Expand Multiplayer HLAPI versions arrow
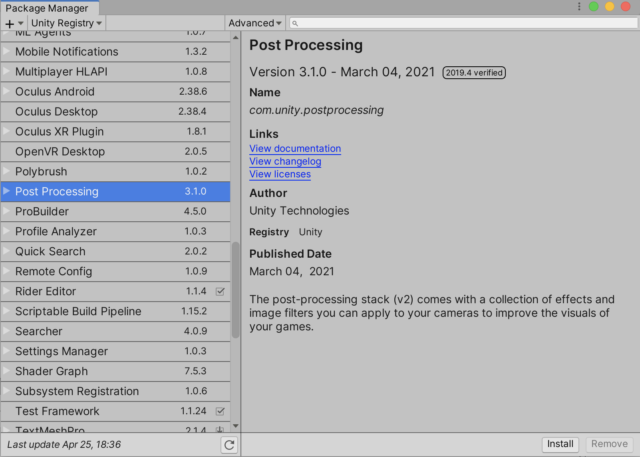 coord(6,71)
